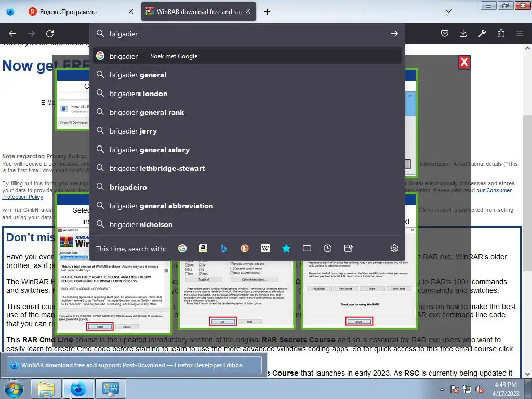Image resolution: width=532 pixels, height=399 pixels.
Task: Reload the page with the refresh icon
Action: coord(50,34)
